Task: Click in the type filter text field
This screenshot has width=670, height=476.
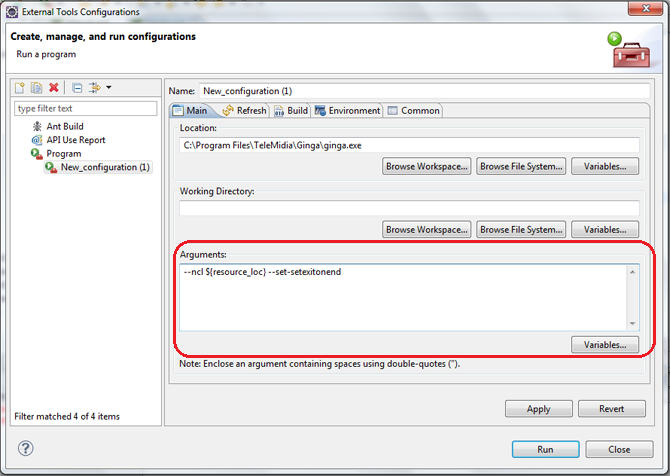Action: click(x=86, y=108)
